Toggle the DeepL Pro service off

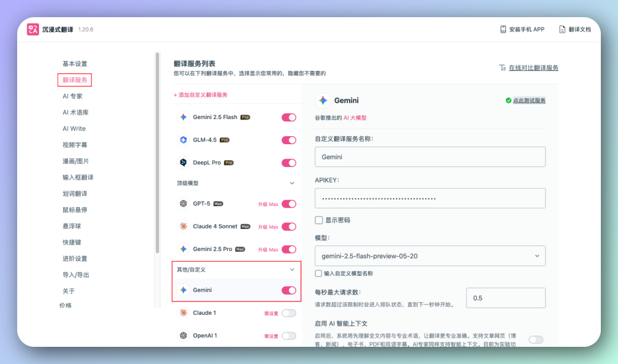(289, 163)
